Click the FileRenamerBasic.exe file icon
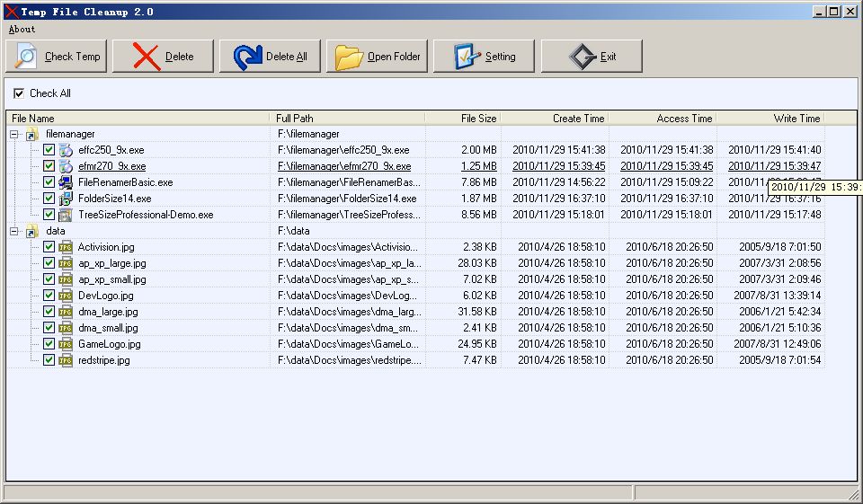The width and height of the screenshot is (863, 504). [x=66, y=182]
